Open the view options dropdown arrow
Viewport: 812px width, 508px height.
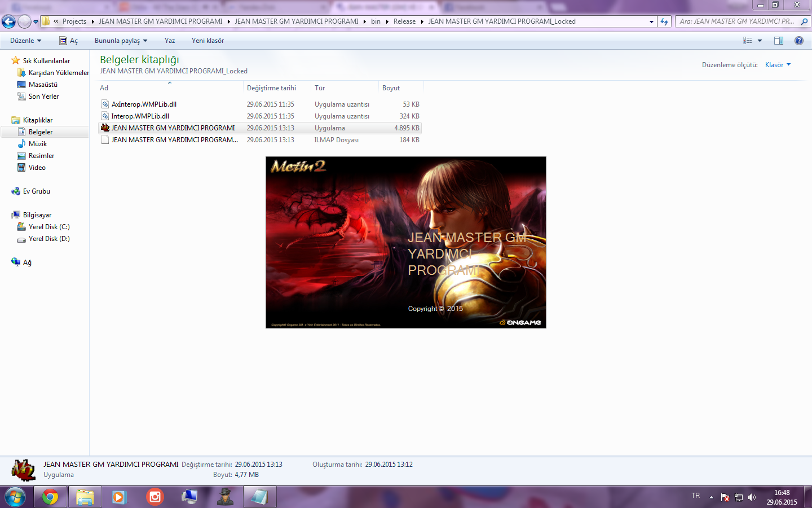[x=760, y=41]
